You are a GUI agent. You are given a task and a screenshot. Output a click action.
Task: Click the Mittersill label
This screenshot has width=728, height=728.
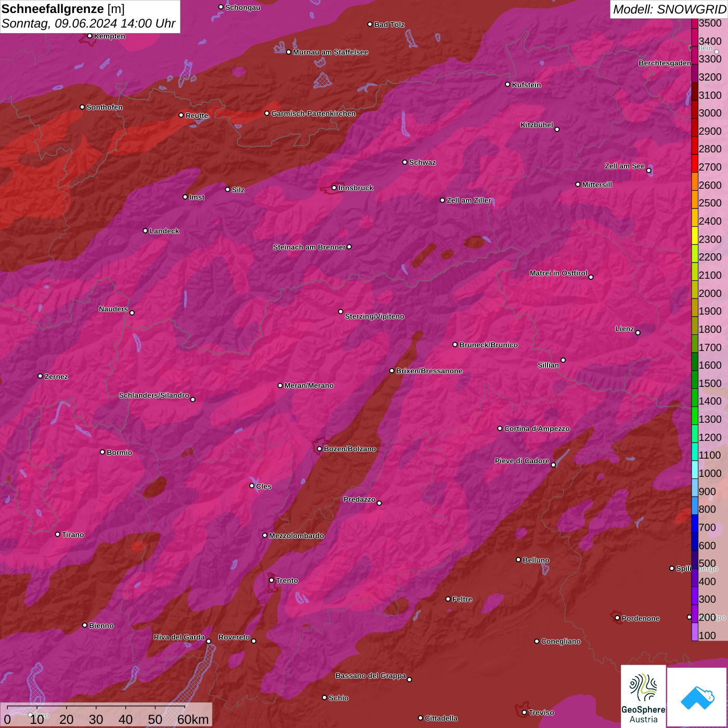click(x=597, y=185)
